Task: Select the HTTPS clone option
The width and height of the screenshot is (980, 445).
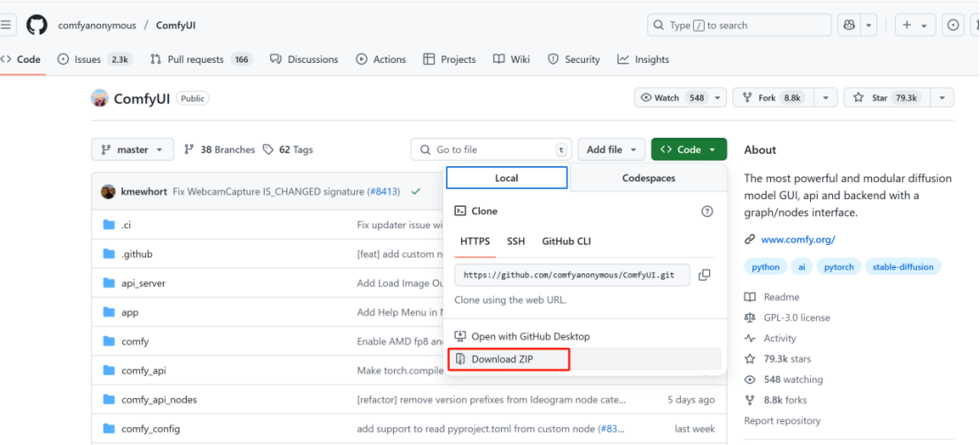Action: [475, 242]
